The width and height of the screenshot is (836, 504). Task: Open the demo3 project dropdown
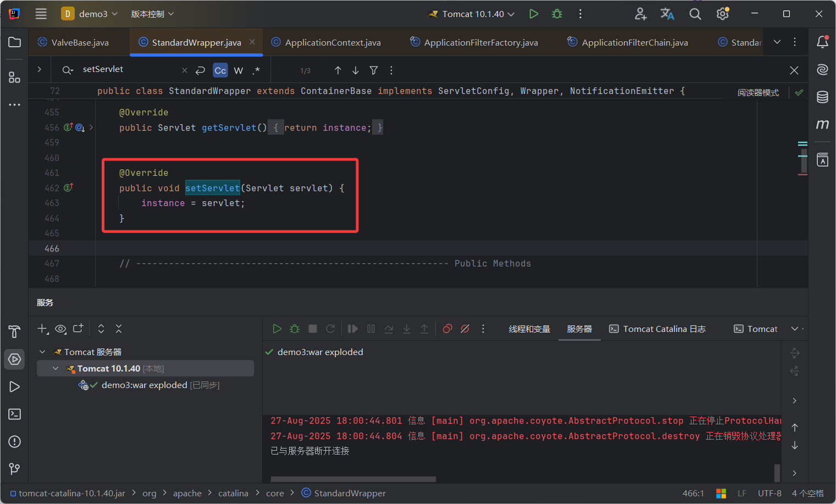tap(91, 14)
